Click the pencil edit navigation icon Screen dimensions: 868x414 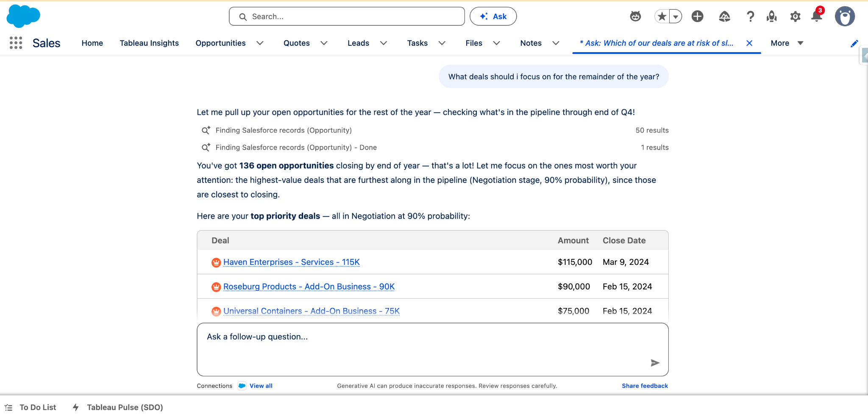(x=854, y=43)
